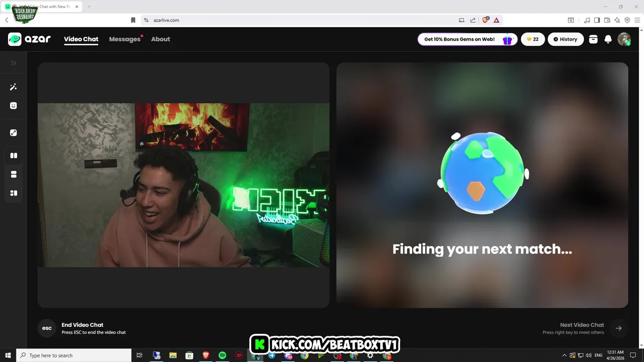Viewport: 644px width, 362px height.
Task: Open the Windows Start menu
Action: [8, 355]
